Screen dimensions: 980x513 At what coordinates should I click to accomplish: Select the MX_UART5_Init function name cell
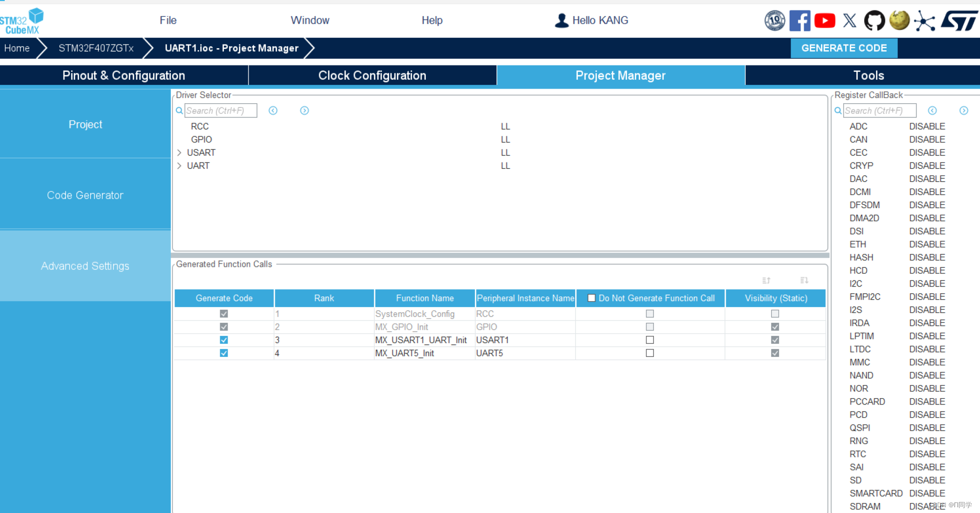424,353
